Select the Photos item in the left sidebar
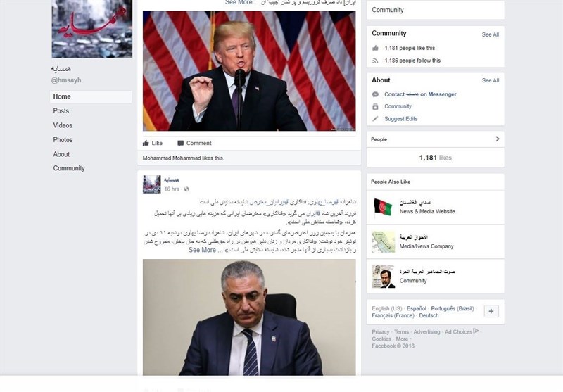This screenshot has width=563, height=392. pos(63,139)
